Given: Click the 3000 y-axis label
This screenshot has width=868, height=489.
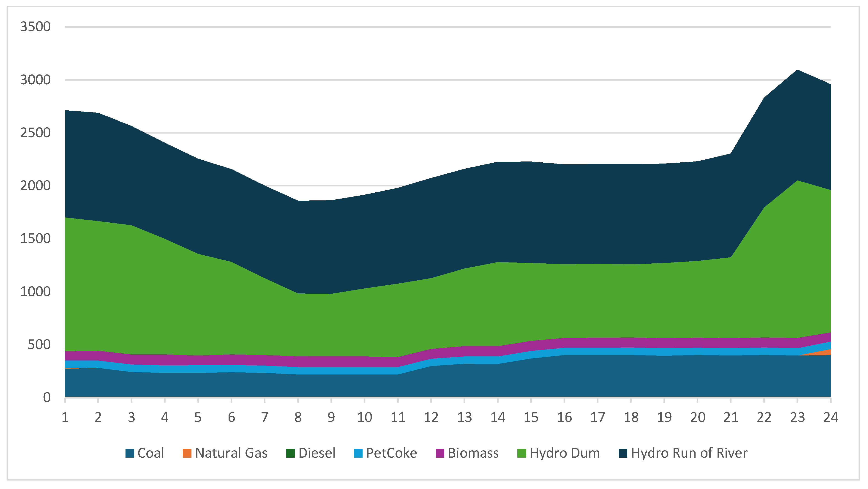Looking at the screenshot, I should [35, 80].
